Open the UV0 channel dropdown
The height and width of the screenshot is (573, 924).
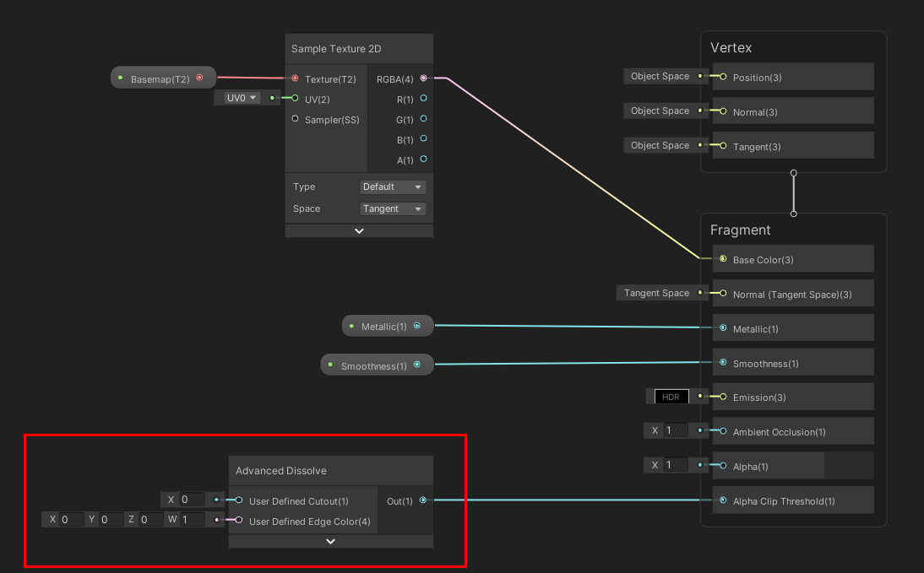(241, 98)
